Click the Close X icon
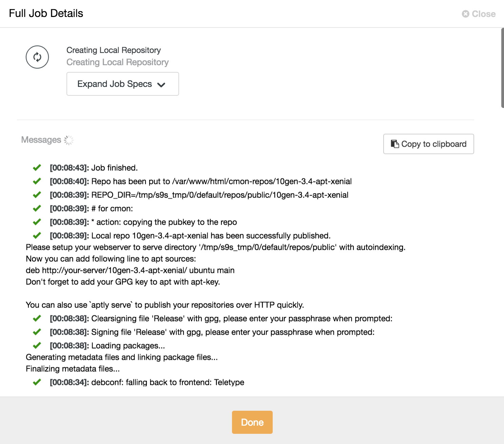Screen dimensions: 504x444 [x=465, y=14]
